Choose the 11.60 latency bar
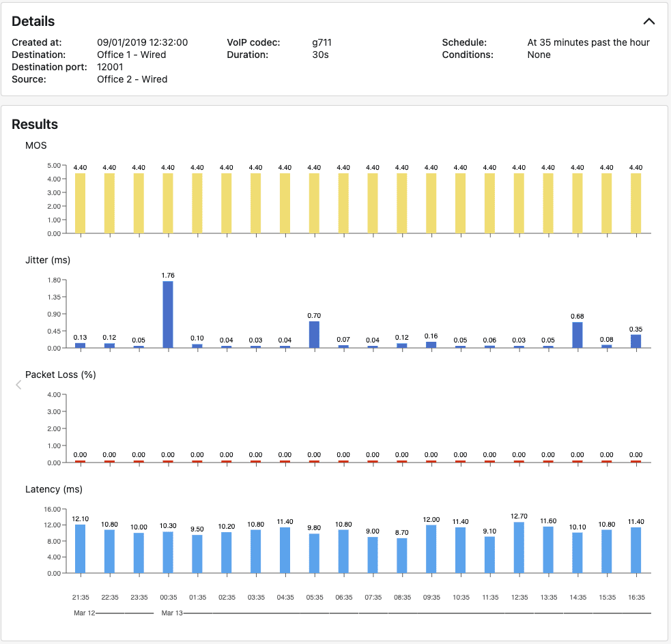The height and width of the screenshot is (644, 671). 548,549
